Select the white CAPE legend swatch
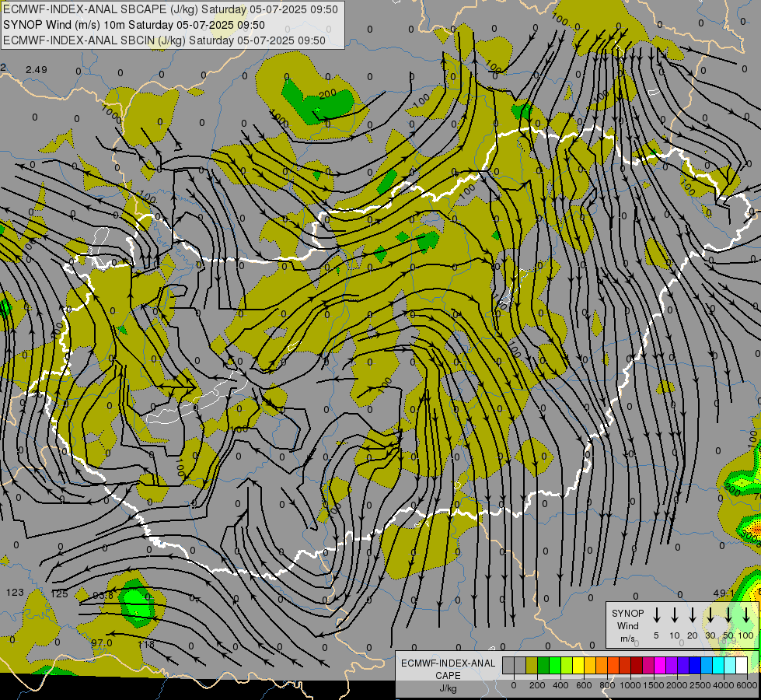 742,665
